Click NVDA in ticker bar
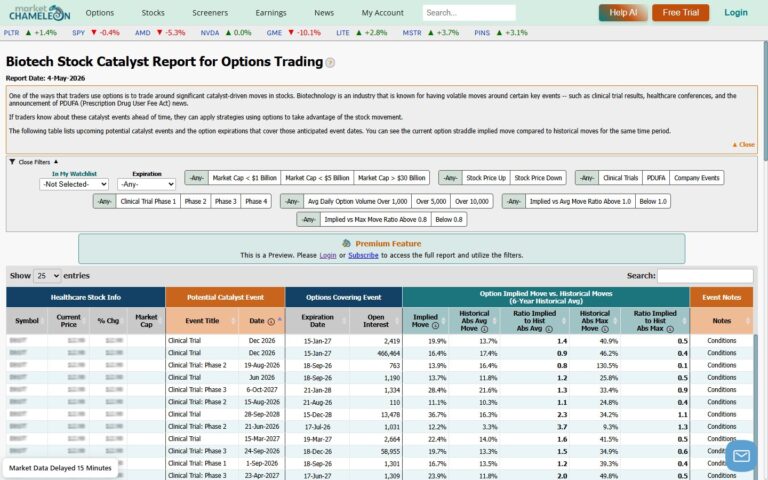The image size is (768, 480). [210, 33]
